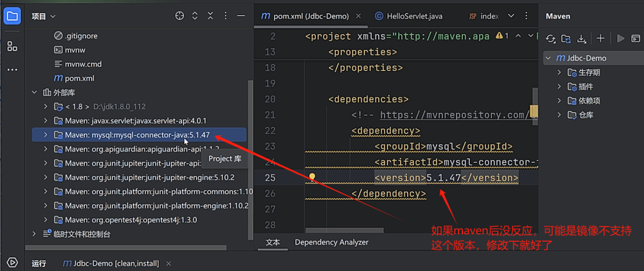Click Reload All Maven Projects icon
The image size is (644, 271).
coord(551,39)
